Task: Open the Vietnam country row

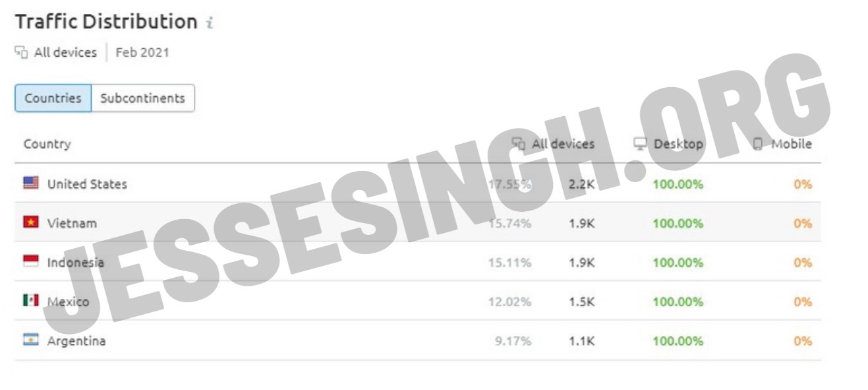Action: 418,222
